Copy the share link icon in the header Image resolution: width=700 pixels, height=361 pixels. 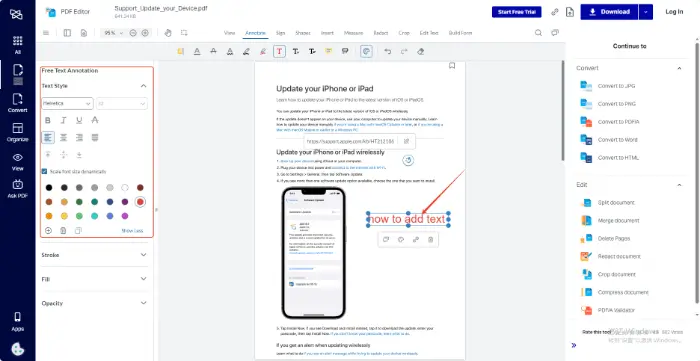tap(554, 12)
